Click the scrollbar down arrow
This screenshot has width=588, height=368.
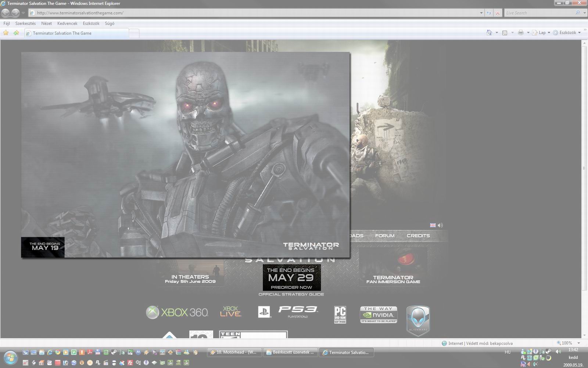[x=584, y=335]
